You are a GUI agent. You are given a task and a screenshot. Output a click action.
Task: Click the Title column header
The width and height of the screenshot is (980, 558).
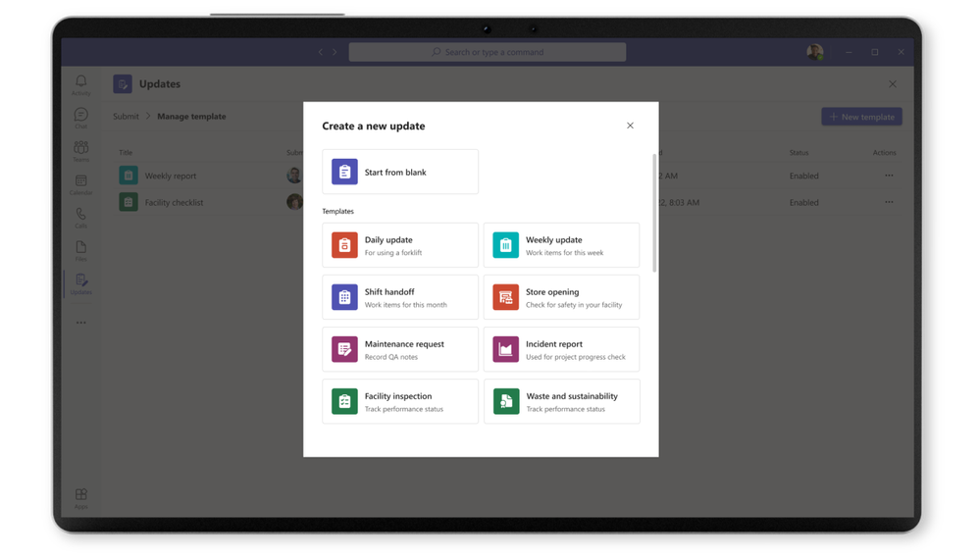(x=126, y=152)
